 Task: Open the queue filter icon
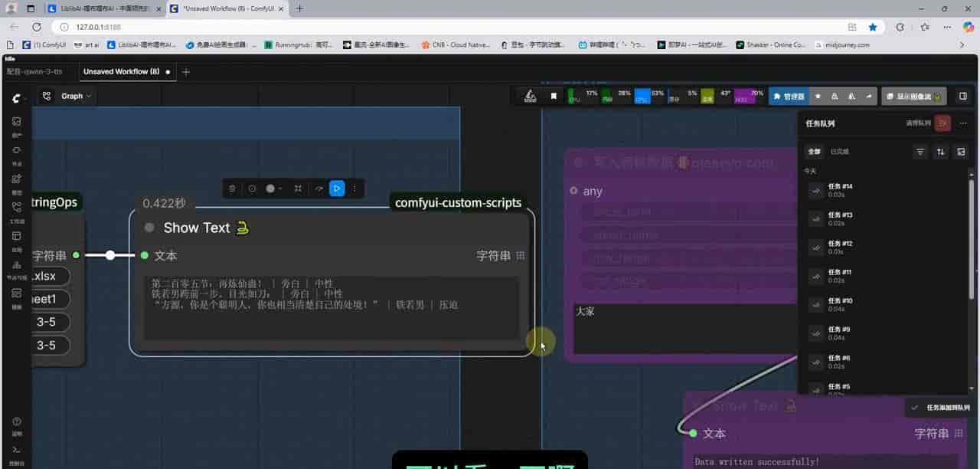[x=920, y=152]
